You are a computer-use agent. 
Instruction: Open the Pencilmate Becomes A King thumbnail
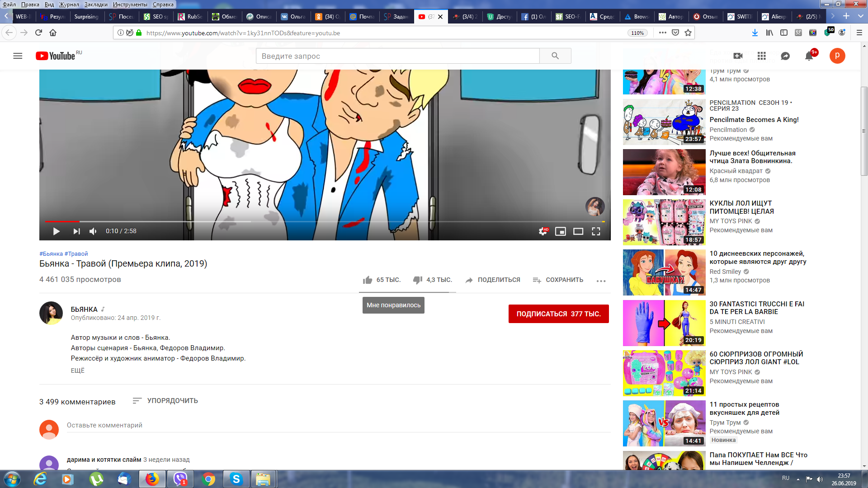click(x=664, y=122)
